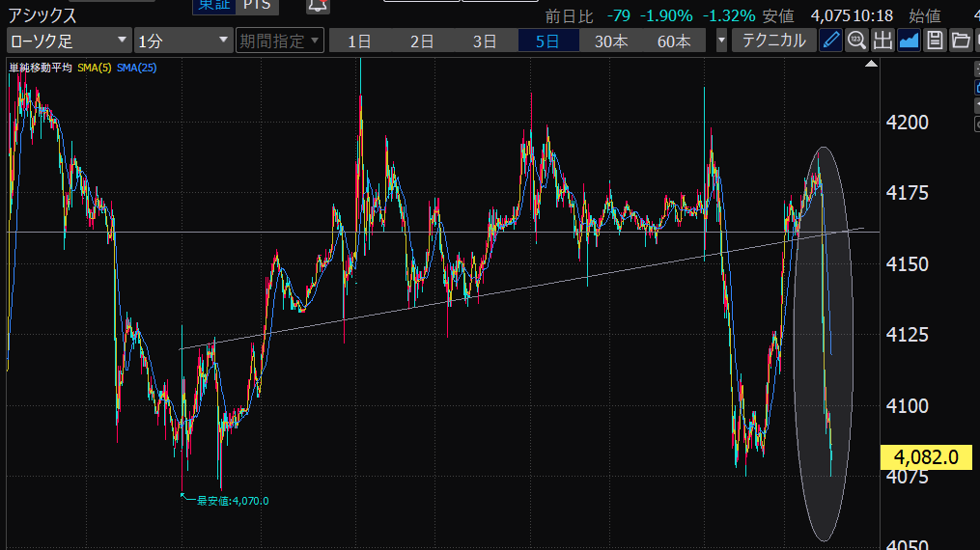Click the 30本 range button
The width and height of the screenshot is (980, 550).
[x=611, y=41]
